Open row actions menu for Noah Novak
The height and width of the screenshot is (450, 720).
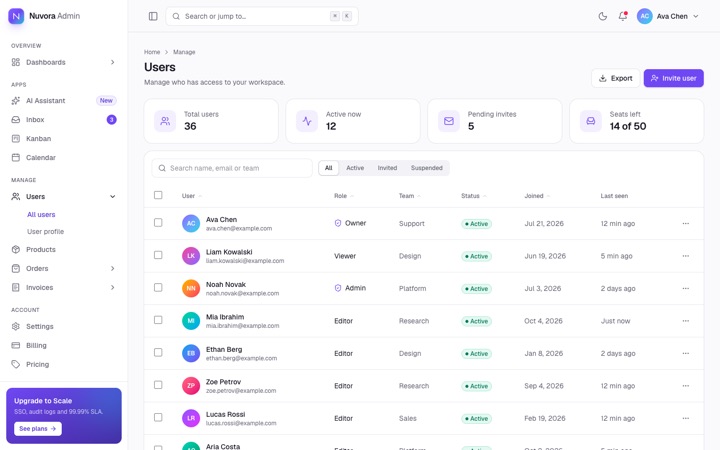pos(686,288)
